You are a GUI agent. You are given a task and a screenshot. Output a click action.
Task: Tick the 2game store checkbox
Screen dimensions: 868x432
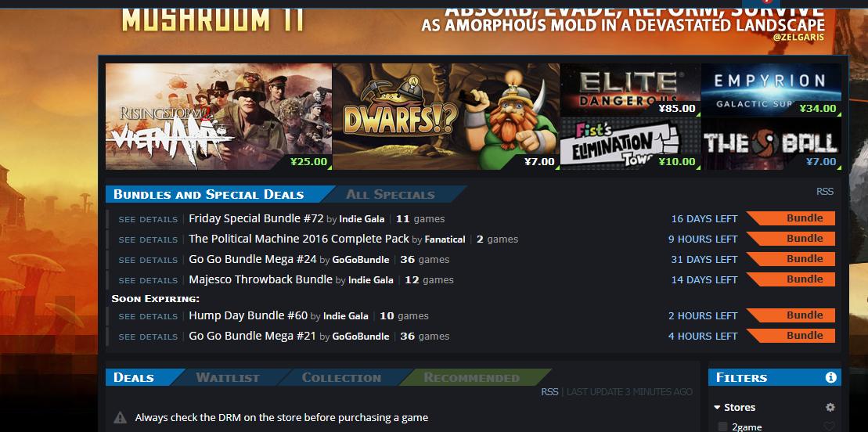(x=722, y=427)
